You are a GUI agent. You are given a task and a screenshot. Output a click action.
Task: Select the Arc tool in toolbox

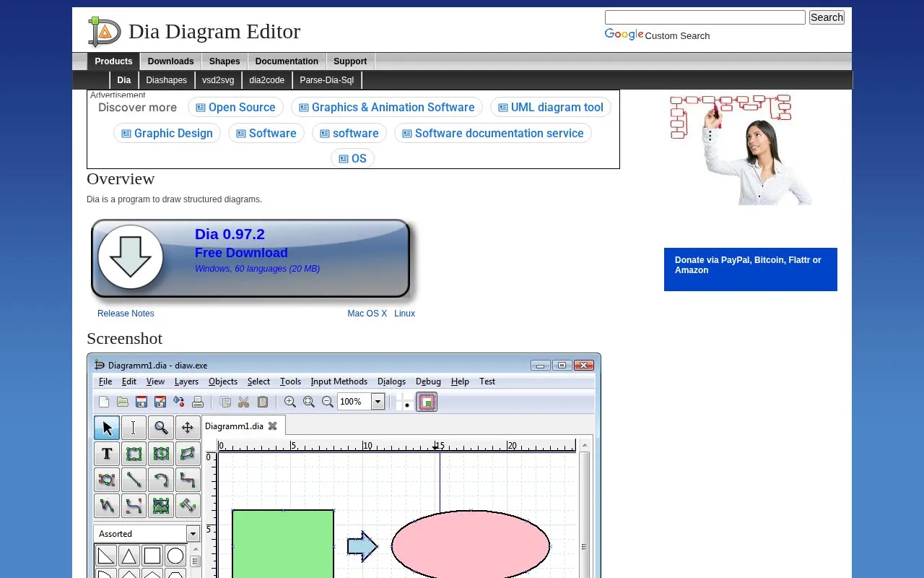tap(161, 480)
